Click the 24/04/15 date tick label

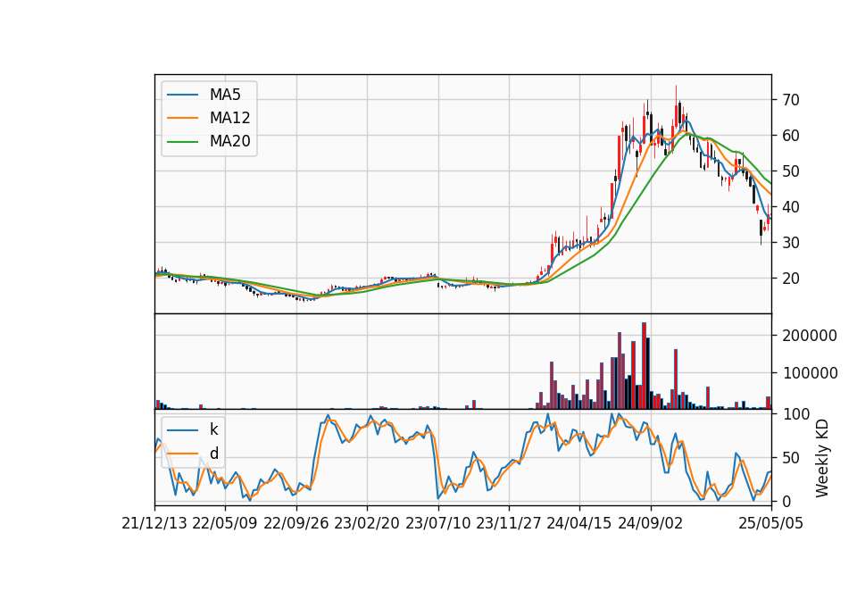(x=579, y=523)
